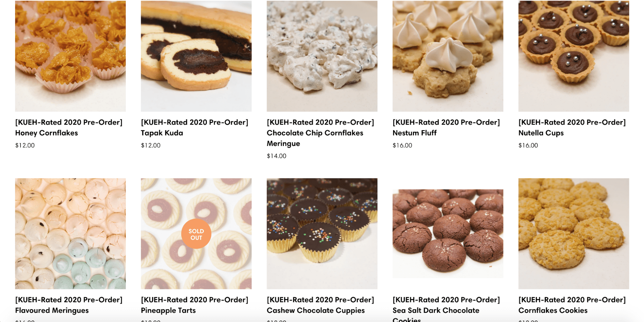644x322 pixels.
Task: Open the Tapak Kuda product image
Action: [196, 56]
